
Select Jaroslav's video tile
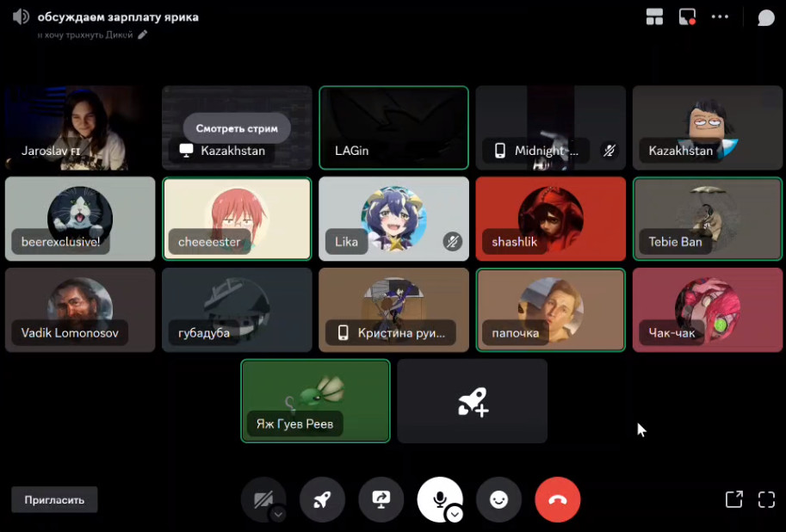pyautogui.click(x=80, y=128)
